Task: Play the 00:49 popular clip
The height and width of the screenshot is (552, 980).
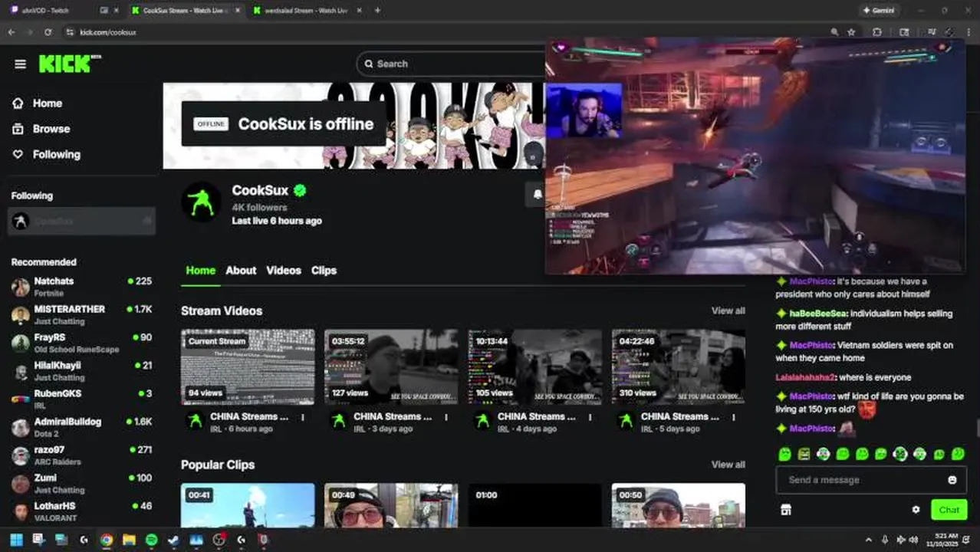Action: tap(391, 505)
